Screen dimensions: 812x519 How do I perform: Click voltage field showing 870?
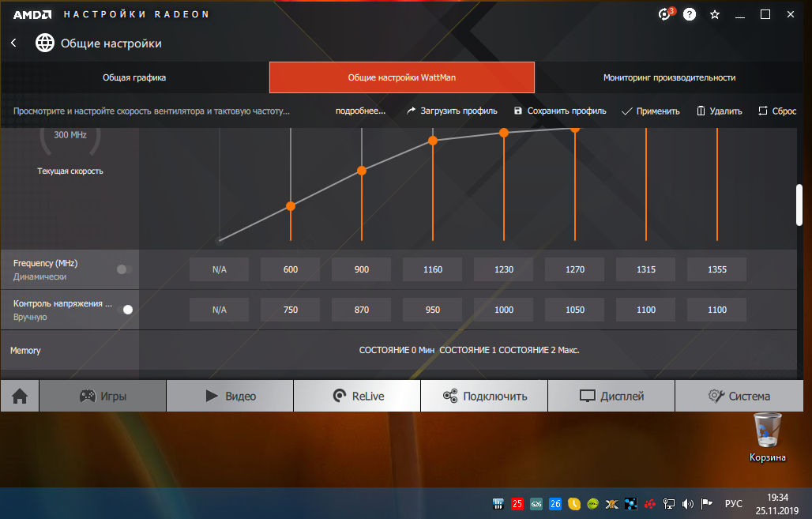[x=362, y=310]
